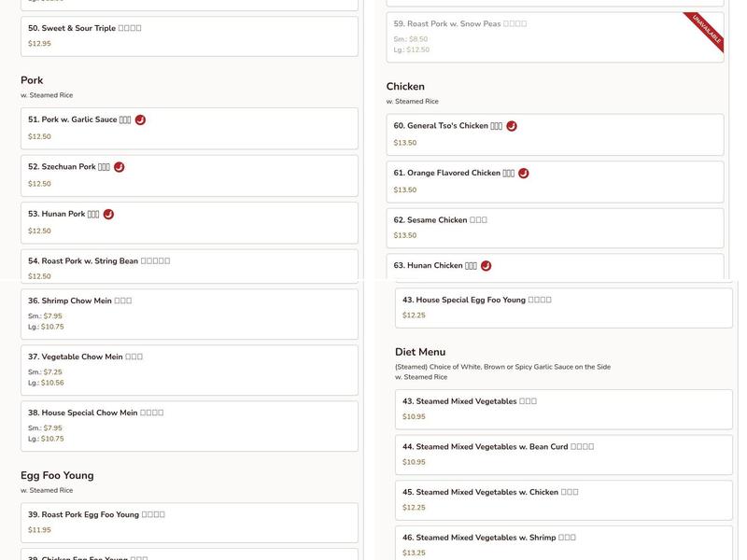Pick House Special Chow Mein
The width and height of the screenshot is (747, 560).
coord(189,426)
